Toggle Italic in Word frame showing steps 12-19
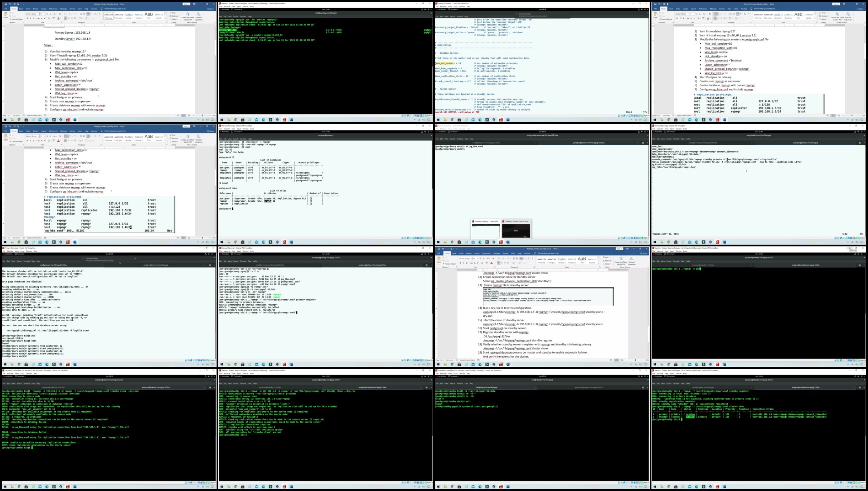This screenshot has height=491, width=868. pyautogui.click(x=464, y=263)
